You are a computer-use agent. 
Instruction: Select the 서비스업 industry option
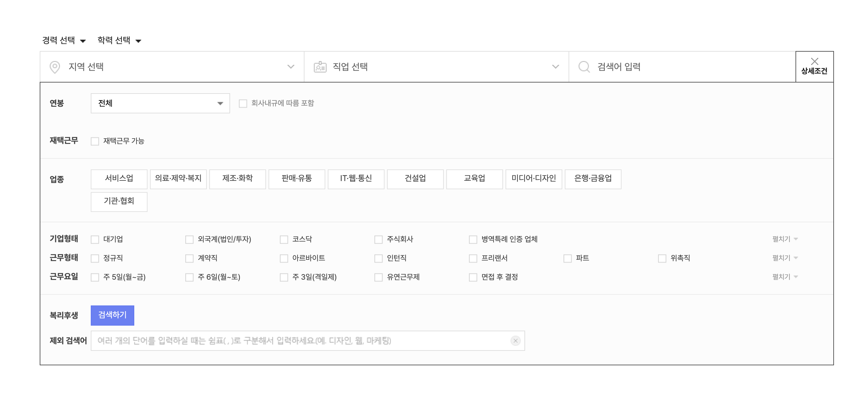119,179
